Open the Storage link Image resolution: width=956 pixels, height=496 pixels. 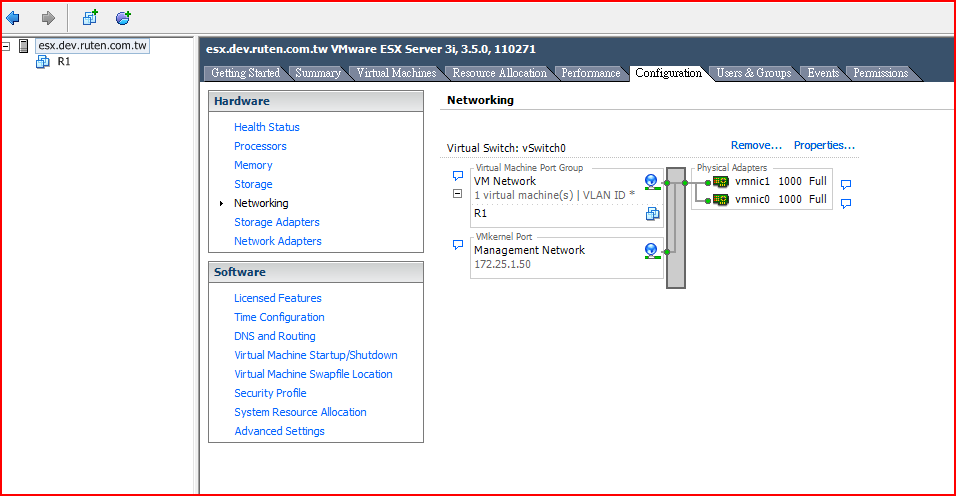253,184
